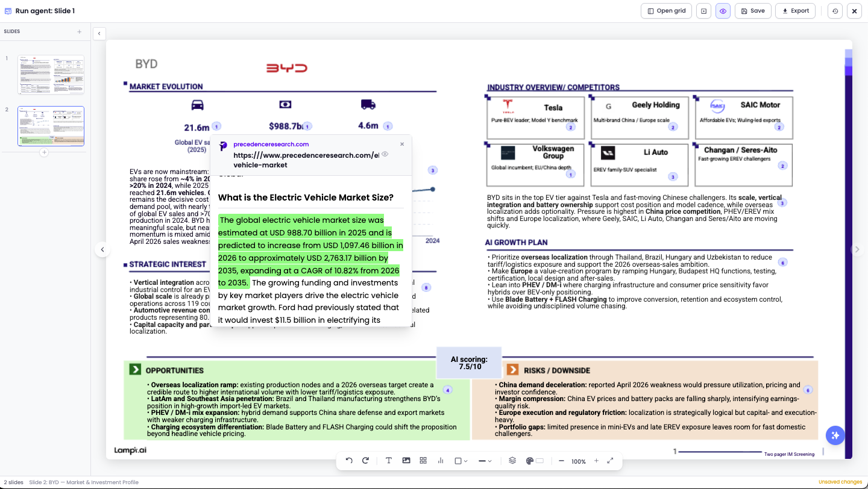Open the layers stack icon

coord(512,461)
